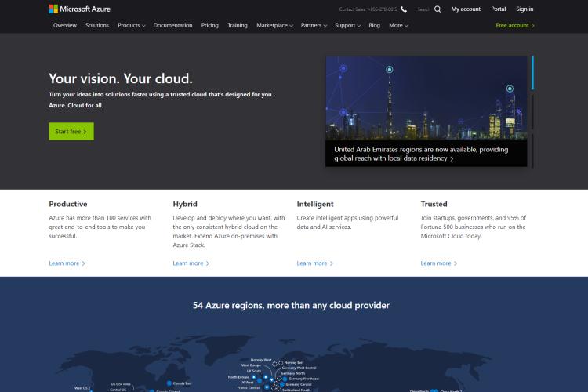588x392 pixels.
Task: Click the Norway East region marker
Action: coord(281,363)
